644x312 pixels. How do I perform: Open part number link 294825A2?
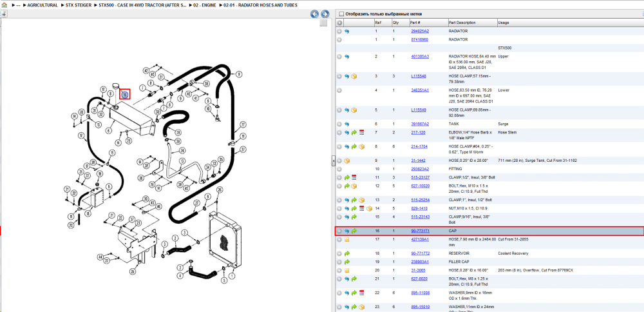(x=420, y=31)
